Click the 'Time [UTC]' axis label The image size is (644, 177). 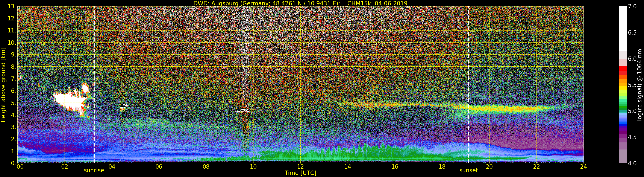click(300, 173)
